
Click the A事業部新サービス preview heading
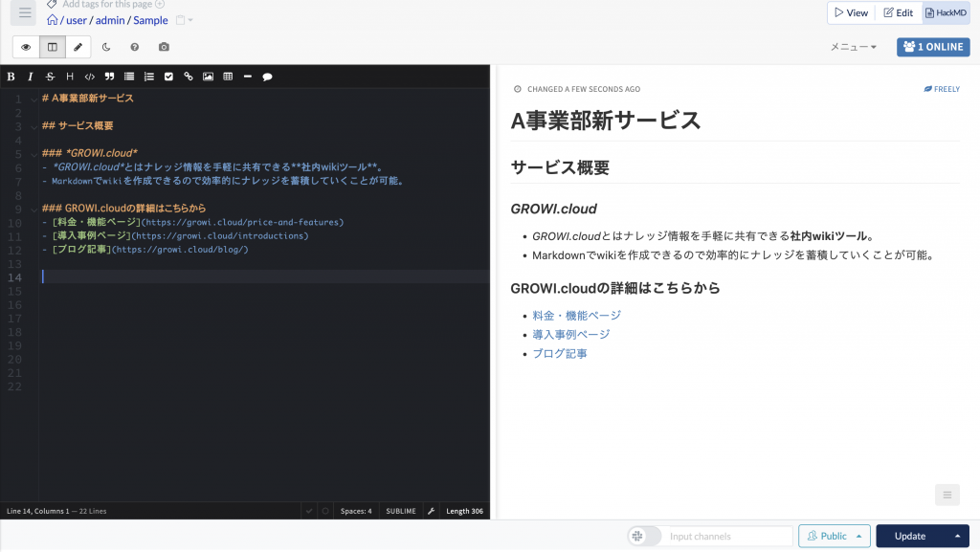606,121
